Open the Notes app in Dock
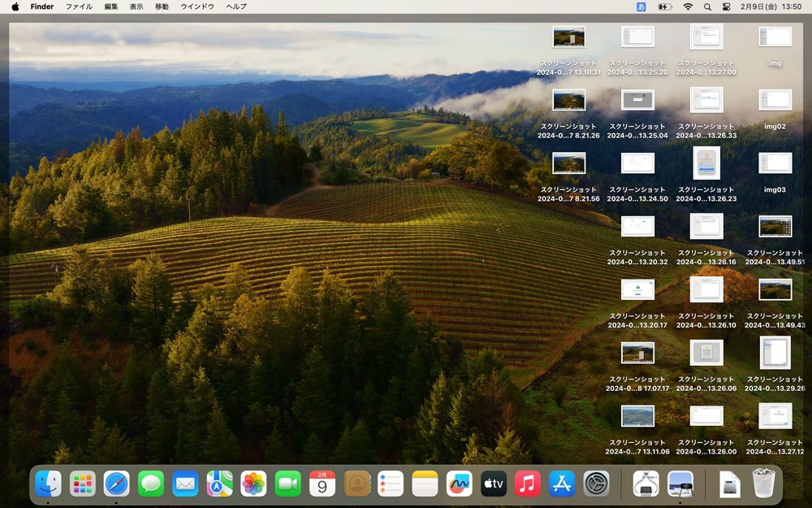The width and height of the screenshot is (812, 508). point(425,484)
